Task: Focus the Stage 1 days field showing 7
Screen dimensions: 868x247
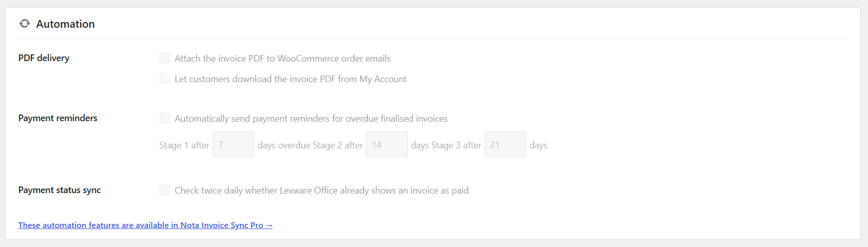Action: (x=233, y=144)
